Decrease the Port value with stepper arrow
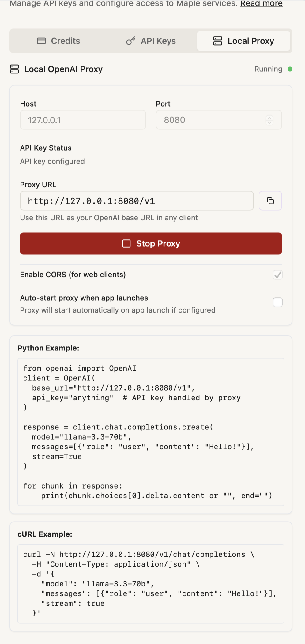This screenshot has height=644, width=305. point(269,122)
